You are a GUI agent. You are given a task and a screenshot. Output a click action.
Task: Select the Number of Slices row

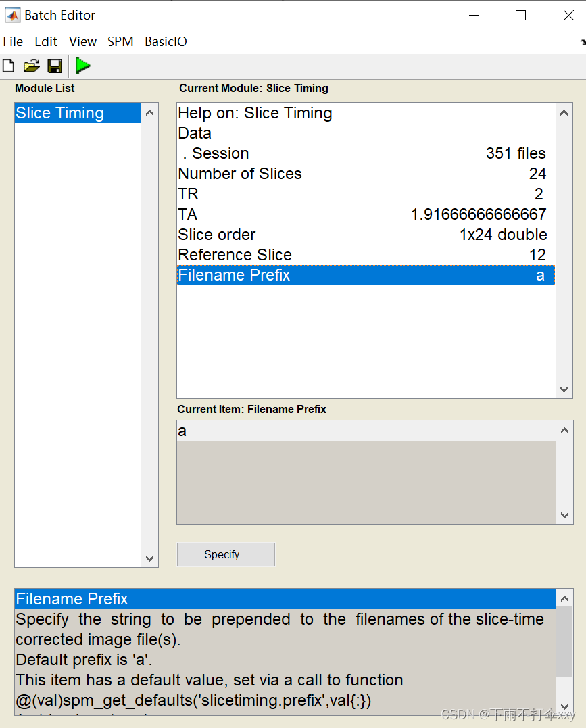tap(366, 174)
